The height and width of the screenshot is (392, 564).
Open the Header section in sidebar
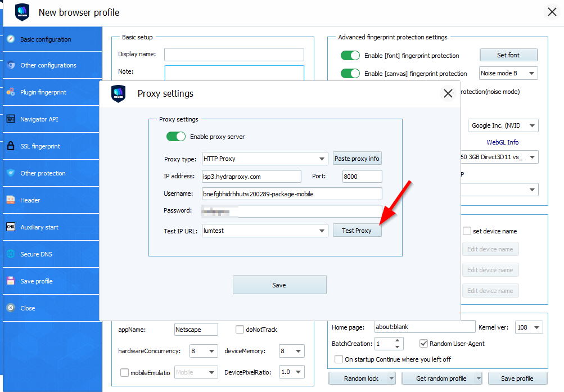click(30, 200)
